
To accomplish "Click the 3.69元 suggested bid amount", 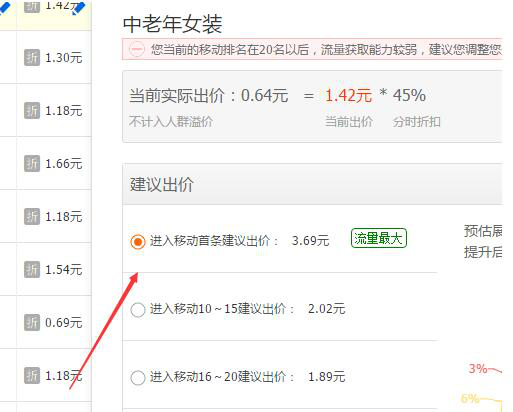I will pos(310,241).
